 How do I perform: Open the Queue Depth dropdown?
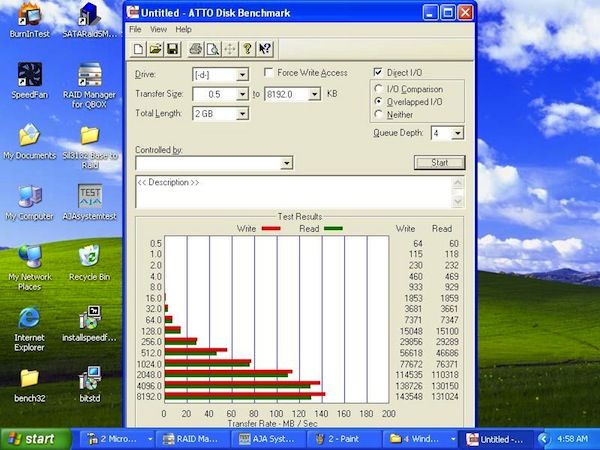point(457,133)
